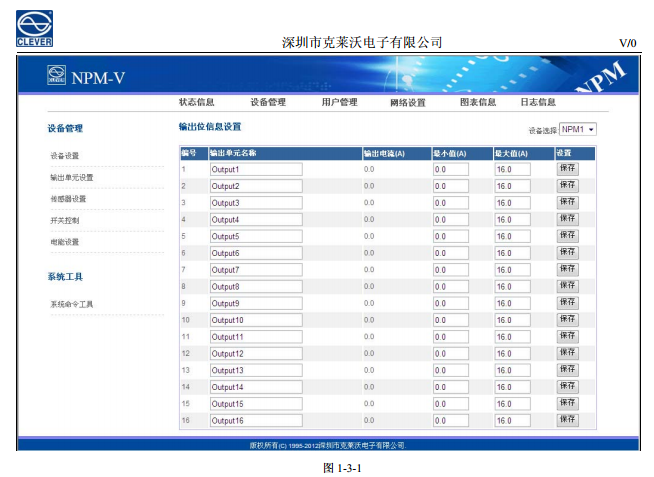Click the 输出位信息设置 page heading
Screen dimensions: 654x477
(210, 126)
